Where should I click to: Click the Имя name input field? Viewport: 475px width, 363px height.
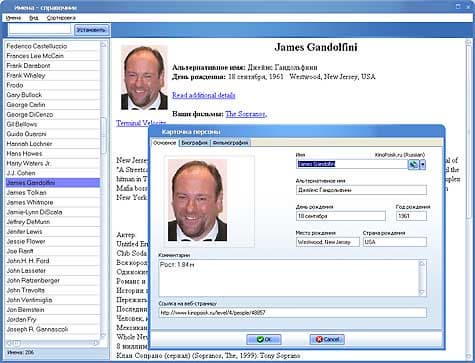pos(352,164)
